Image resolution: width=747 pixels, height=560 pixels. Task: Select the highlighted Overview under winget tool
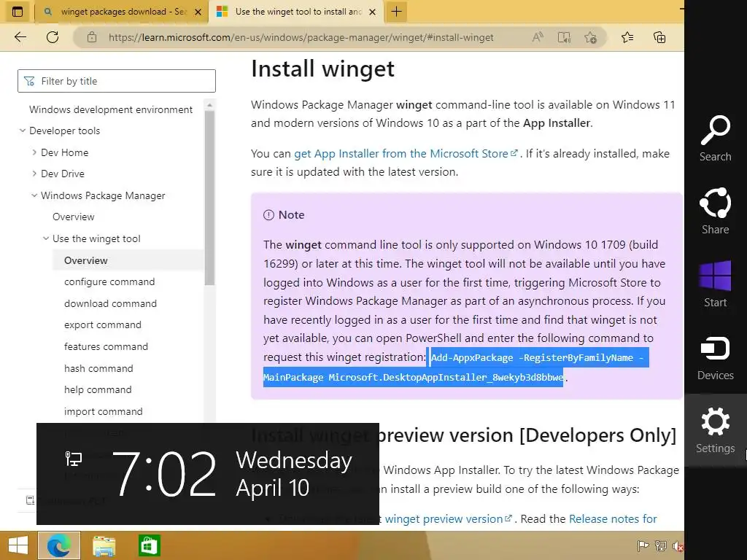click(x=86, y=260)
